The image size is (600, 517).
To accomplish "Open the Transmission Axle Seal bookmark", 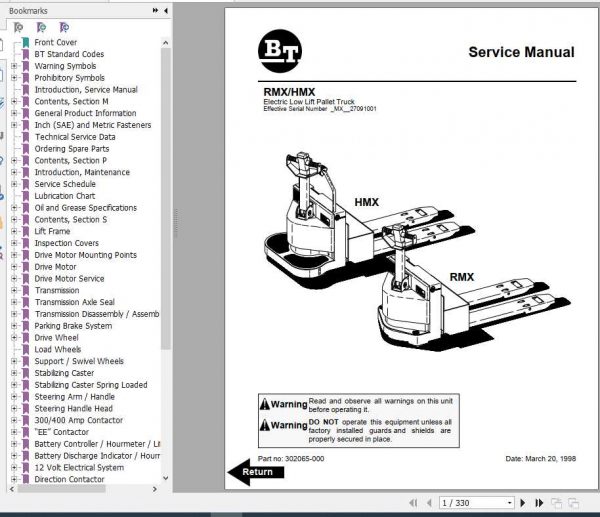I will click(x=75, y=302).
